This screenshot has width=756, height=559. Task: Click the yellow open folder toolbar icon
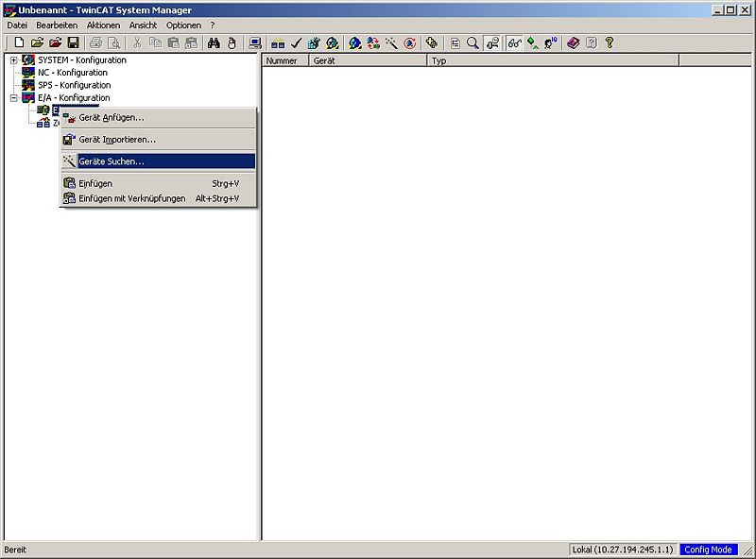[x=37, y=42]
